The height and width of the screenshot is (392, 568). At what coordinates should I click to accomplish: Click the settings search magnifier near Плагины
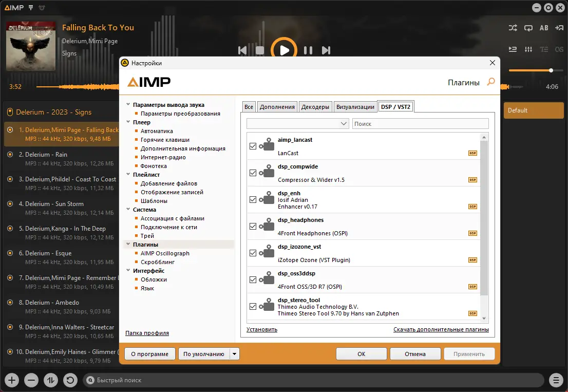point(490,82)
